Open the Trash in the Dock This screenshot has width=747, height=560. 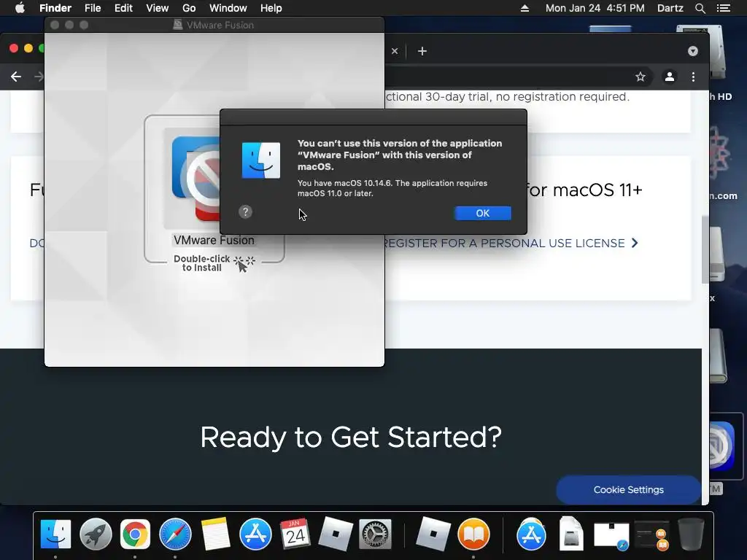690,534
